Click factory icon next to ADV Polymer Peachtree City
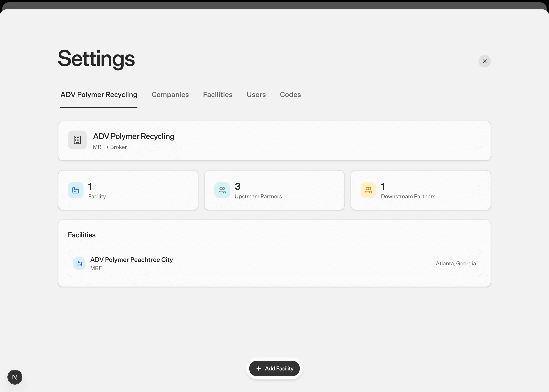 [x=79, y=263]
